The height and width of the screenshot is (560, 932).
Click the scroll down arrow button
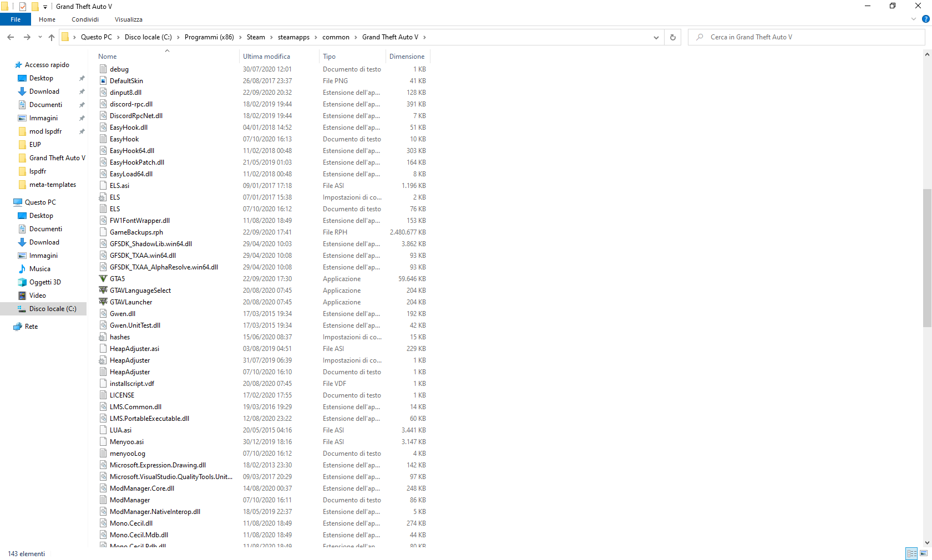[927, 543]
